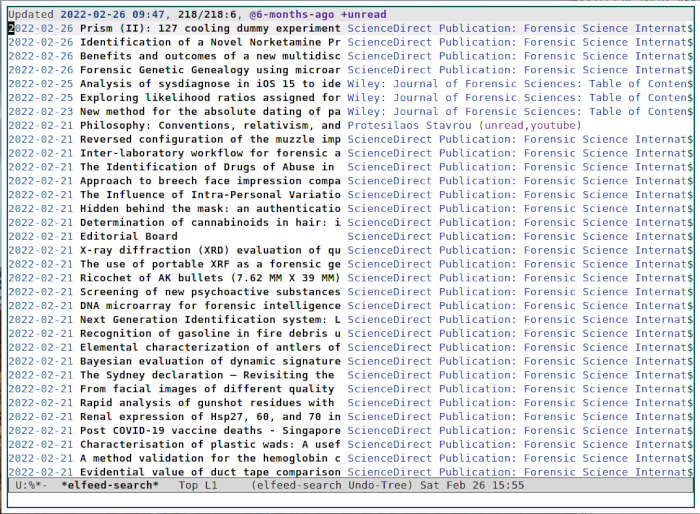Click the header update timestamp '2022-02-26 09:47'

tap(112, 14)
